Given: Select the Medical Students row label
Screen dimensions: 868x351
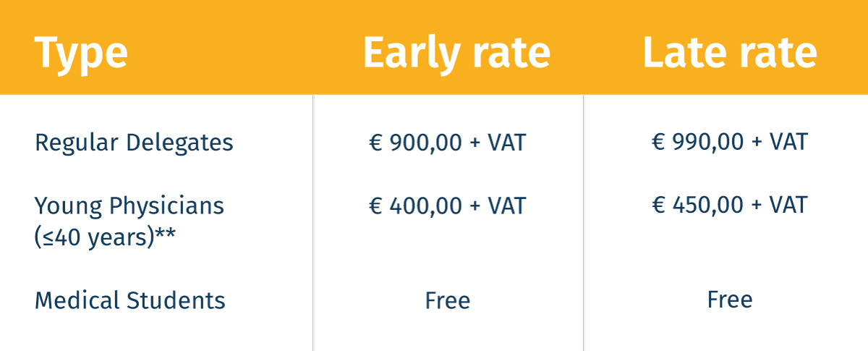Looking at the screenshot, I should coord(130,300).
